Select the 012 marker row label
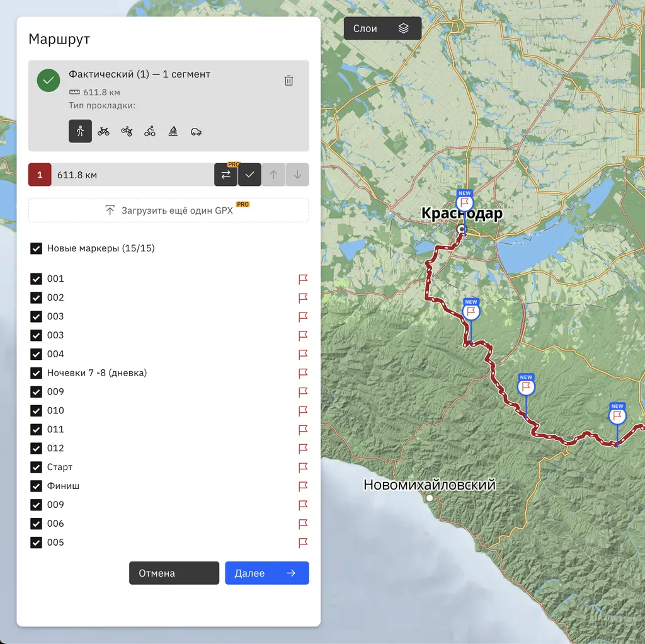Viewport: 645px width, 644px height. pos(55,448)
